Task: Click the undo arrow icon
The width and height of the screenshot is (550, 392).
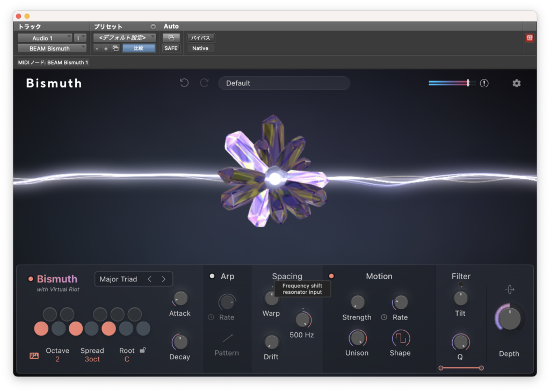Action: 184,83
